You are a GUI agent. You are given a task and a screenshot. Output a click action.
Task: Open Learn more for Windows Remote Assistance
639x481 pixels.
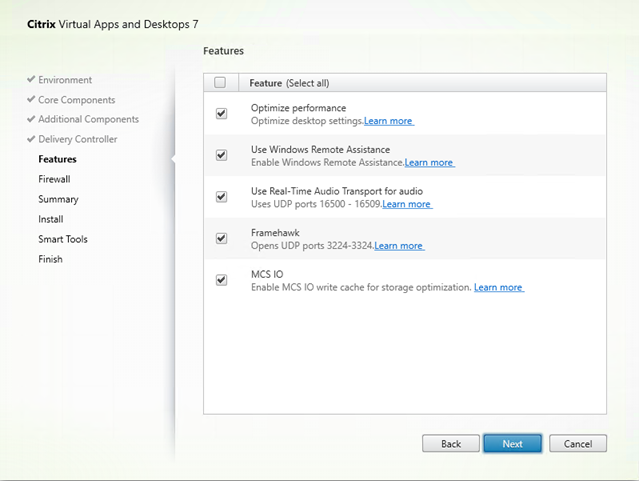point(430,163)
